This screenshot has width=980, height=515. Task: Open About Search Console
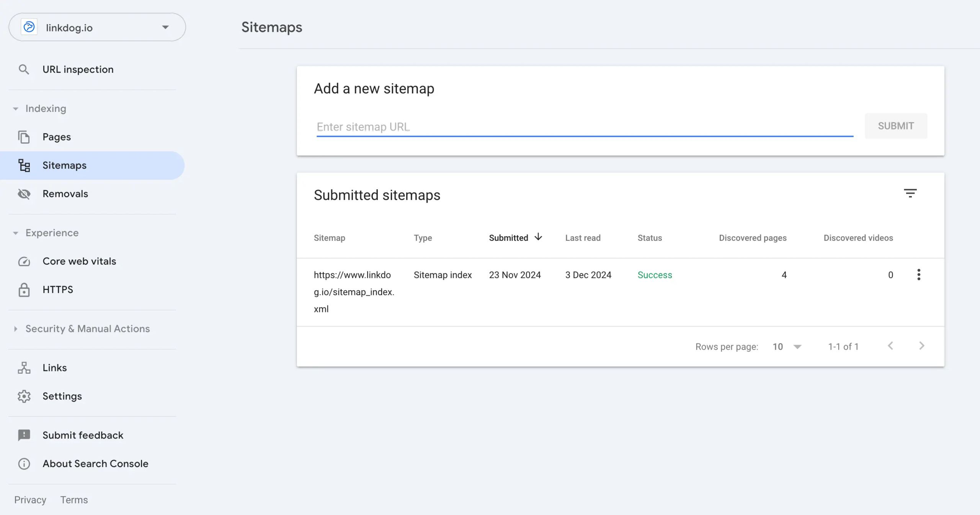point(95,464)
